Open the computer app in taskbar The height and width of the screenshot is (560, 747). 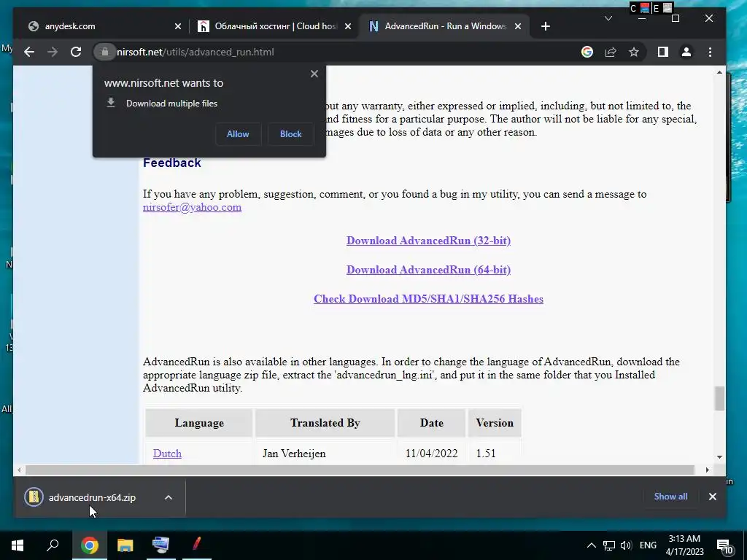tap(160, 545)
